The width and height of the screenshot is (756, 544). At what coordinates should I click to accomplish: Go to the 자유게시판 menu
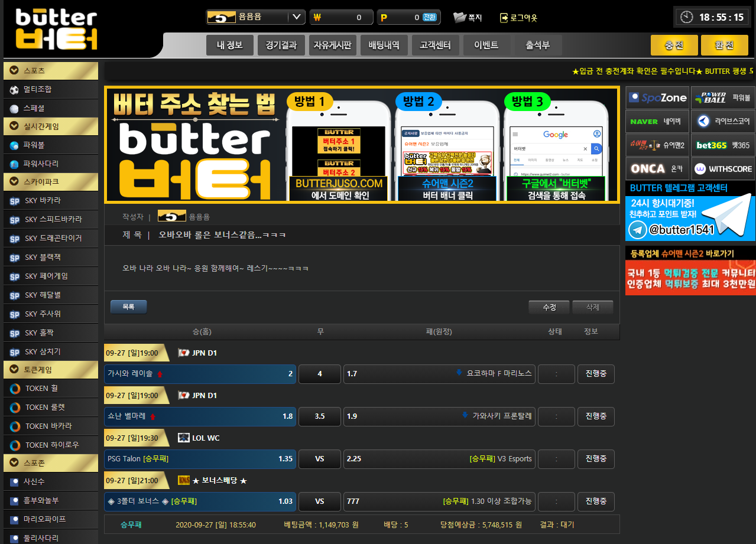click(332, 45)
